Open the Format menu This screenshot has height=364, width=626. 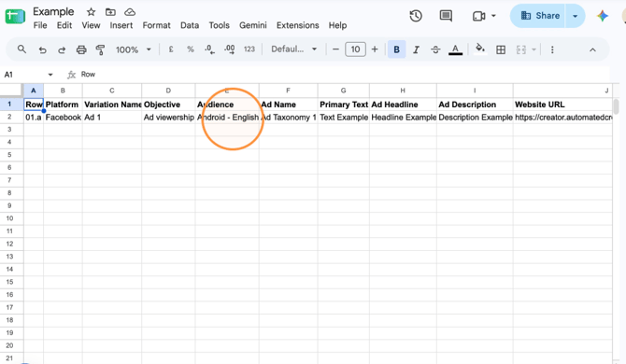point(157,25)
